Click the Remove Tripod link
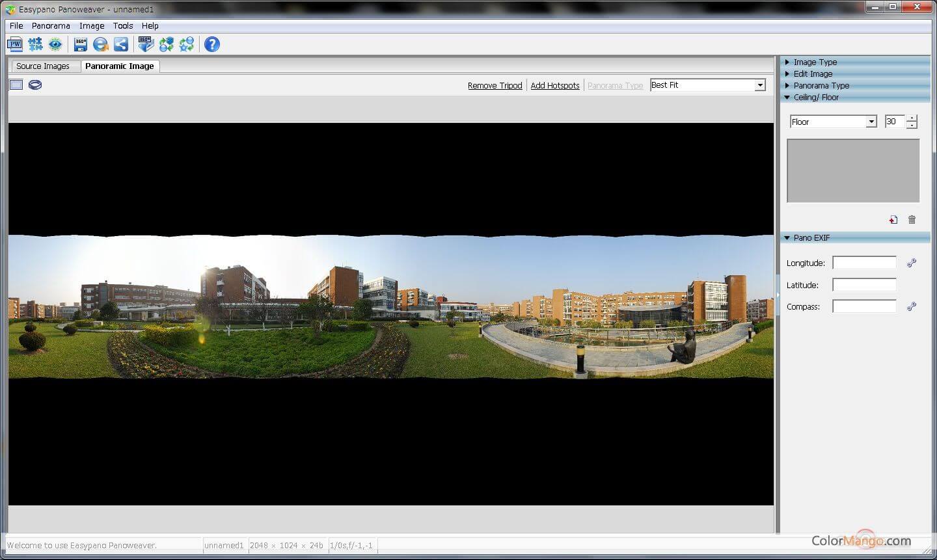The height and width of the screenshot is (560, 937). pyautogui.click(x=495, y=86)
